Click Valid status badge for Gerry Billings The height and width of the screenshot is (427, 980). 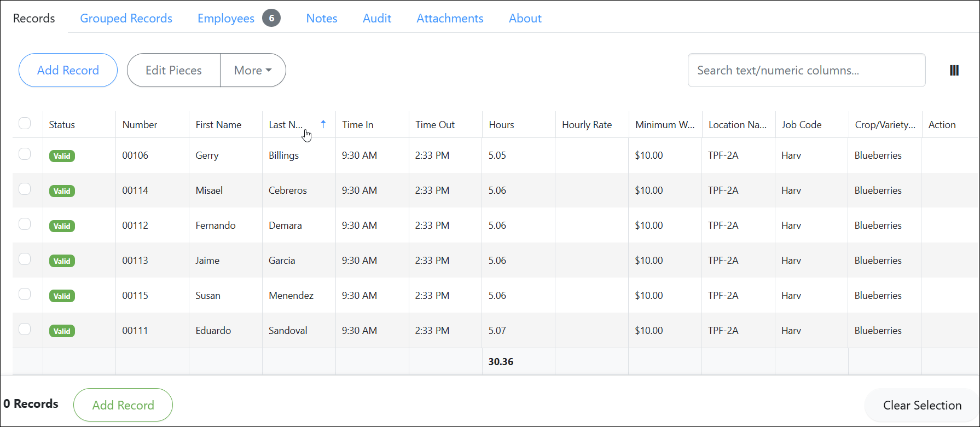click(62, 156)
